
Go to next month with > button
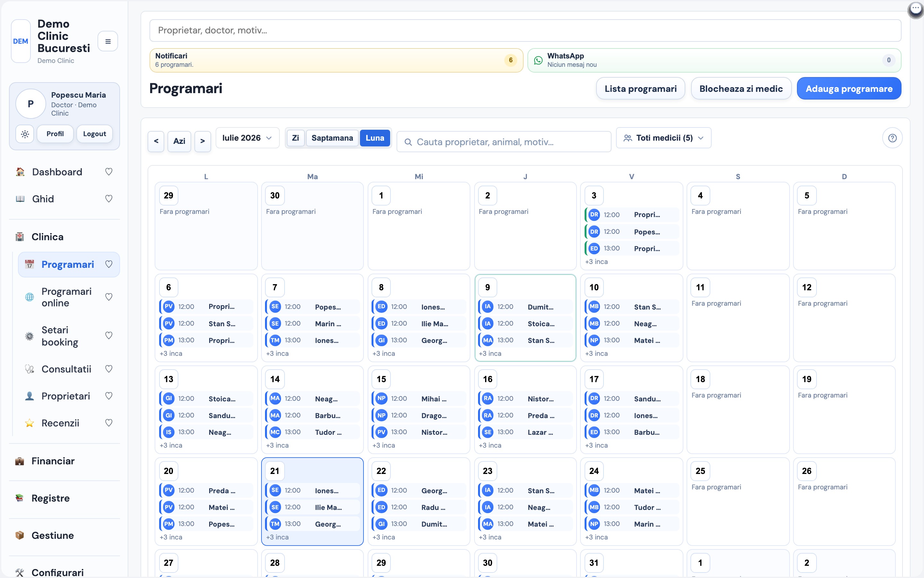pos(203,141)
